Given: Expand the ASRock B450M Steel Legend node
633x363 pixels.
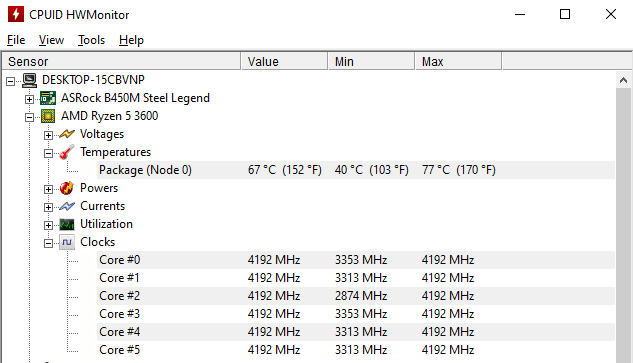Looking at the screenshot, I should pos(29,99).
